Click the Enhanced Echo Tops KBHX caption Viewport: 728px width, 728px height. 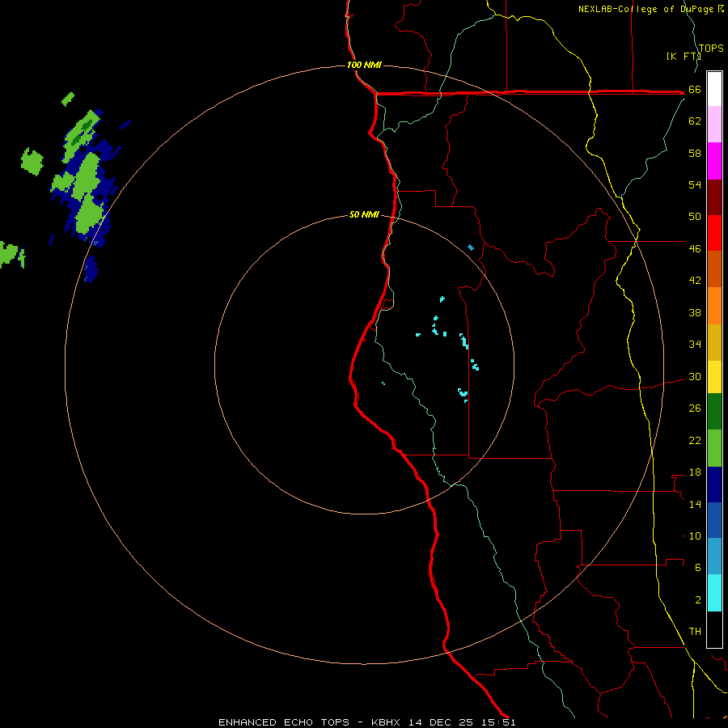pos(366,722)
